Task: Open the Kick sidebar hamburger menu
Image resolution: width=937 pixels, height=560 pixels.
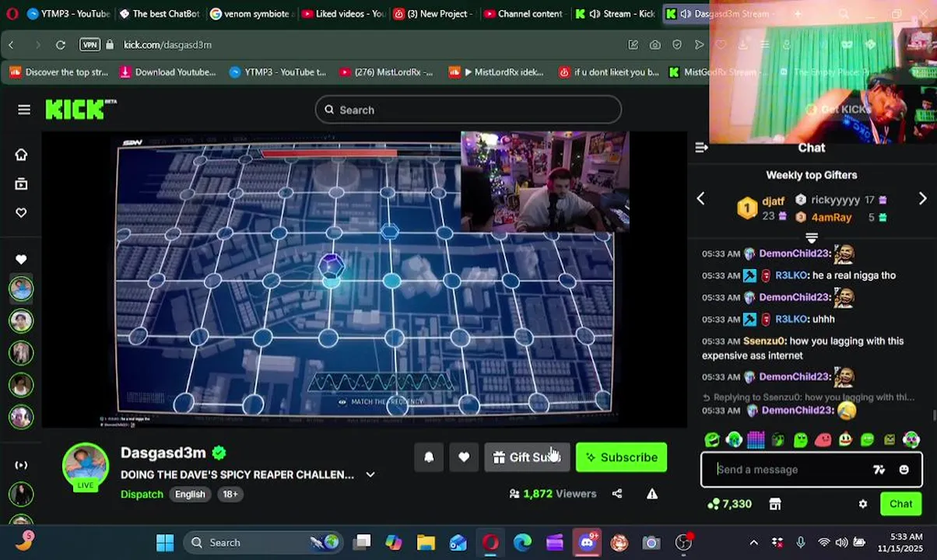Action: point(24,110)
